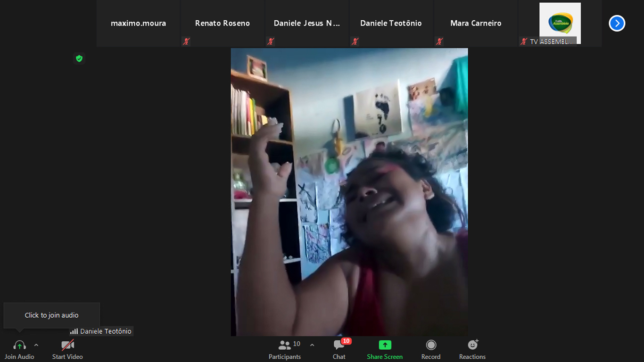644x362 pixels.
Task: Show next participants with blue arrow
Action: point(617,23)
